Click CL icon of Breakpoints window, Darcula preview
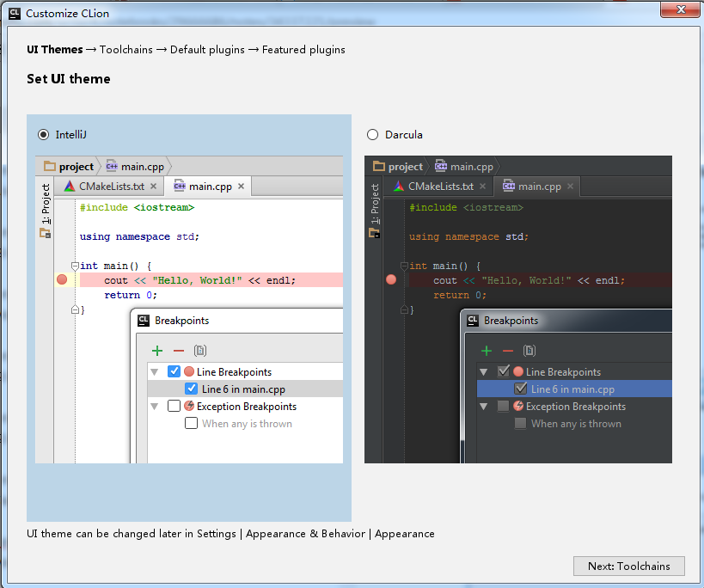This screenshot has width=704, height=588. coord(473,321)
